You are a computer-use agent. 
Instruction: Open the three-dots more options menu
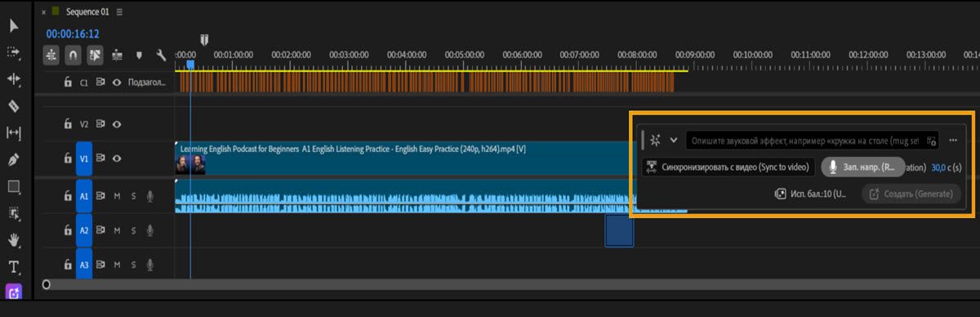pos(953,140)
